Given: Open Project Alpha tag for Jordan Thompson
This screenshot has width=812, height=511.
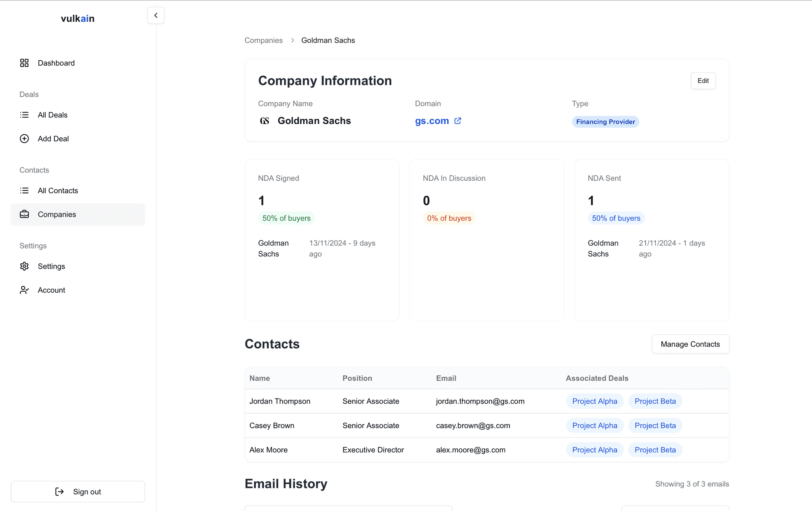Looking at the screenshot, I should coord(594,401).
